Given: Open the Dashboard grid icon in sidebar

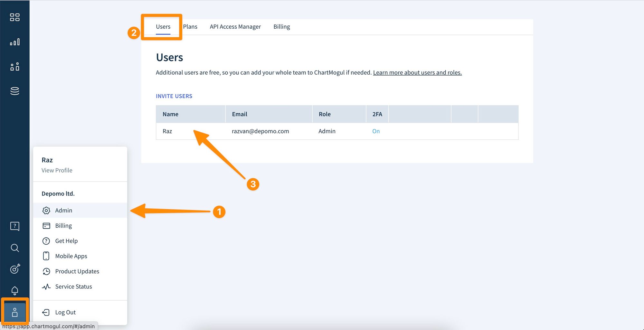Looking at the screenshot, I should [14, 17].
